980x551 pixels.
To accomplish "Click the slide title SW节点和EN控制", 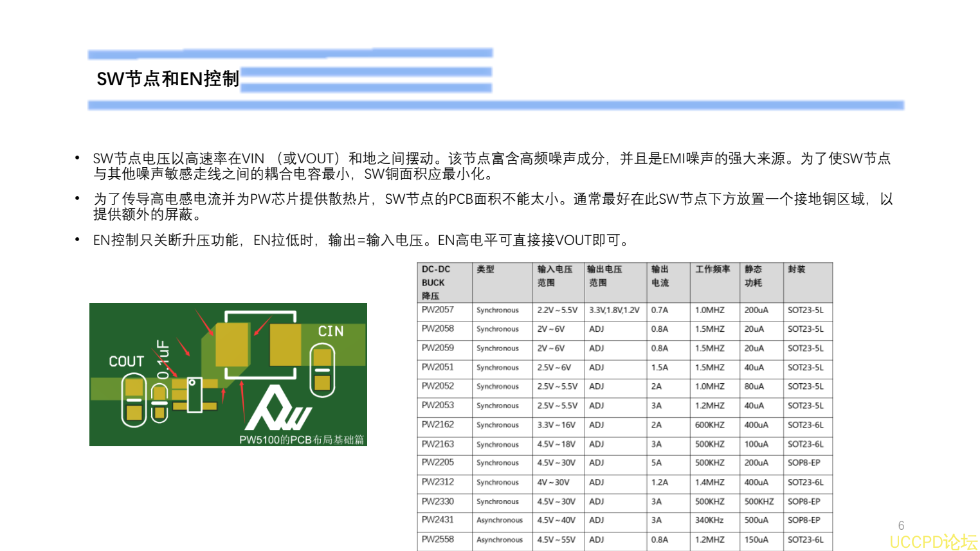I will 167,80.
